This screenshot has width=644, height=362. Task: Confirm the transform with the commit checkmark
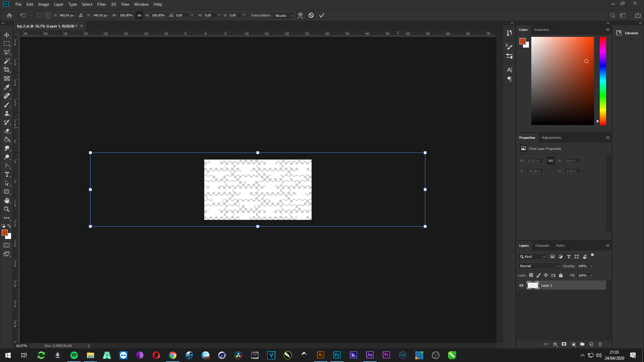point(322,15)
